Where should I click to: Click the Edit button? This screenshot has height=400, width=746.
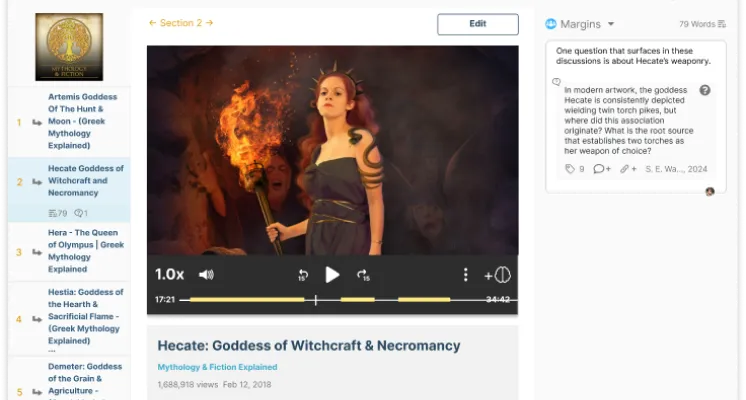pos(478,24)
